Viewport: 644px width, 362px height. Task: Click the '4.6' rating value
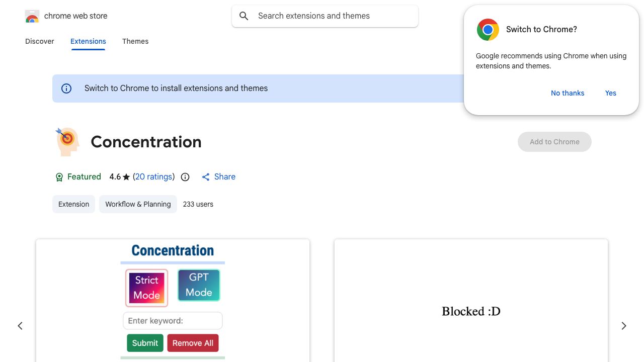[x=115, y=177]
